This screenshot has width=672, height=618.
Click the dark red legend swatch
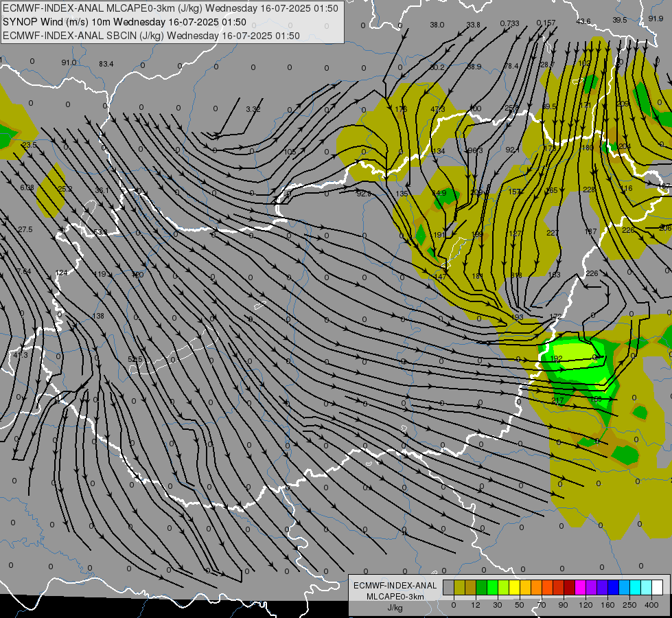pos(569,588)
